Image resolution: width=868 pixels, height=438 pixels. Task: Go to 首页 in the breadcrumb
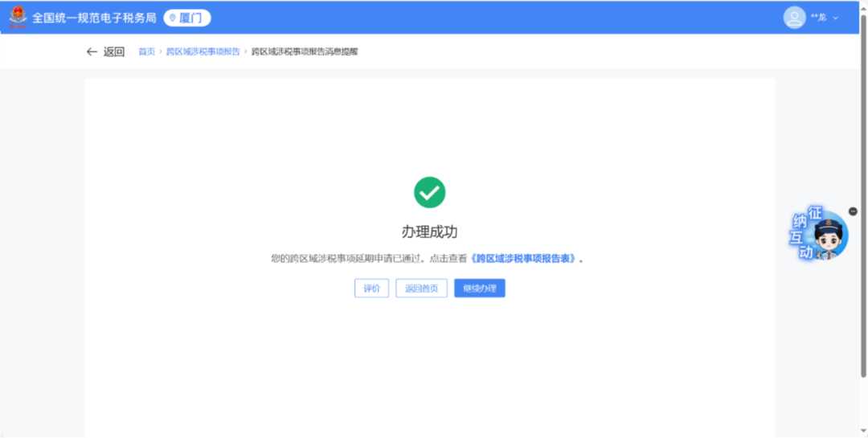coord(146,52)
